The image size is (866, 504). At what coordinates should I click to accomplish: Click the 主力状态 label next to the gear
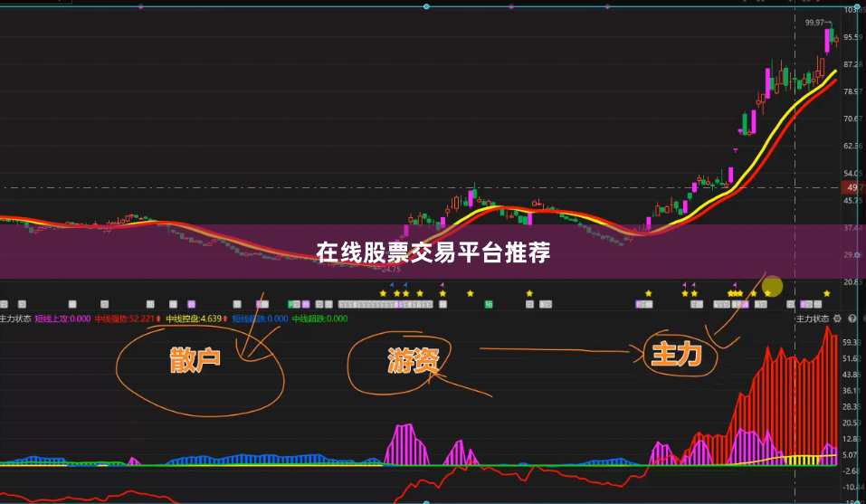(813, 319)
